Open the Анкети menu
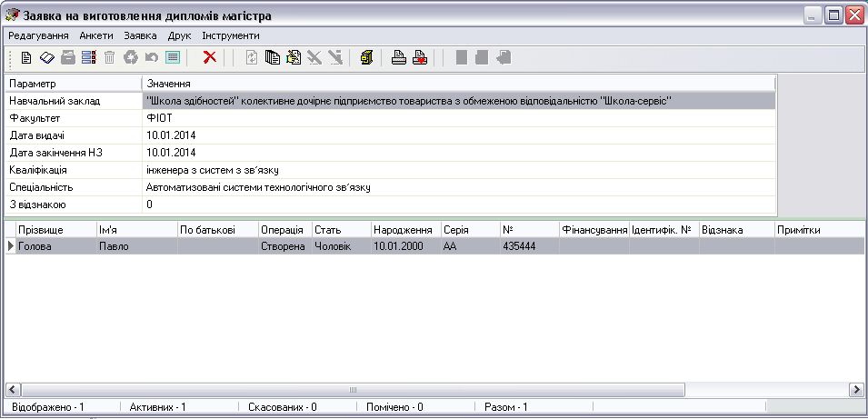 96,36
